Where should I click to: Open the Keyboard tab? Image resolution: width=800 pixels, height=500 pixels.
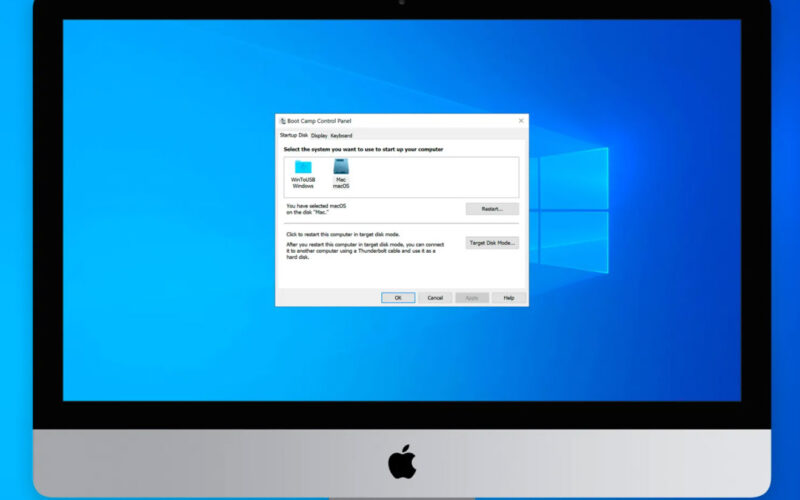[x=341, y=136]
